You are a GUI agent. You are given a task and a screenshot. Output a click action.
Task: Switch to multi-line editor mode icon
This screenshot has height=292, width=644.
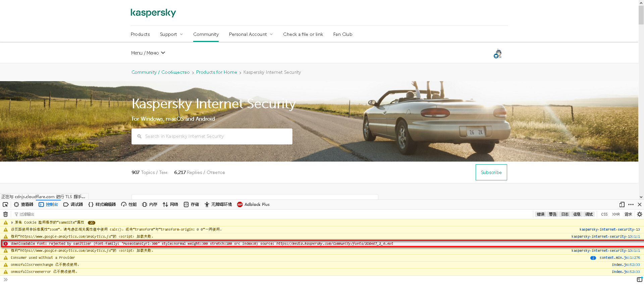(639, 280)
